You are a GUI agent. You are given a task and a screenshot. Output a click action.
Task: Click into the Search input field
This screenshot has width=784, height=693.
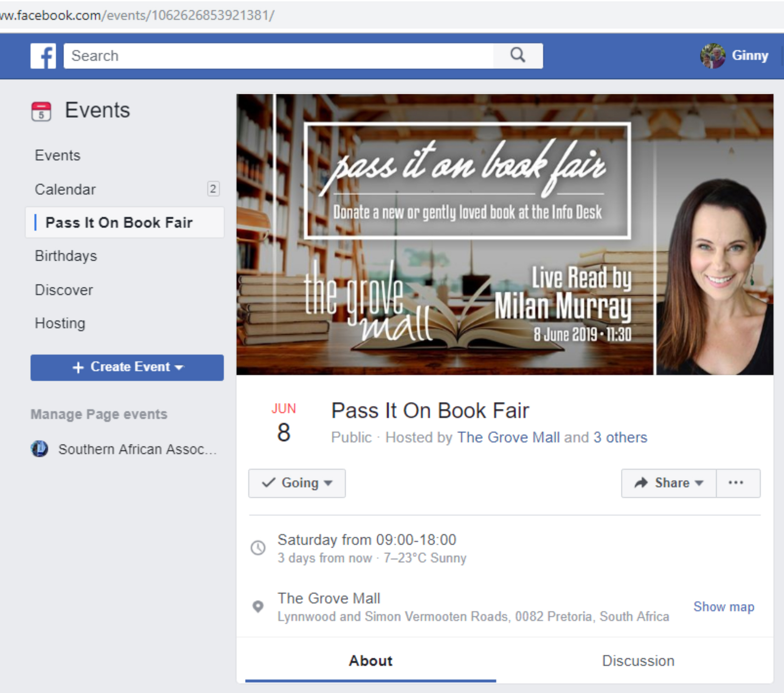click(278, 56)
